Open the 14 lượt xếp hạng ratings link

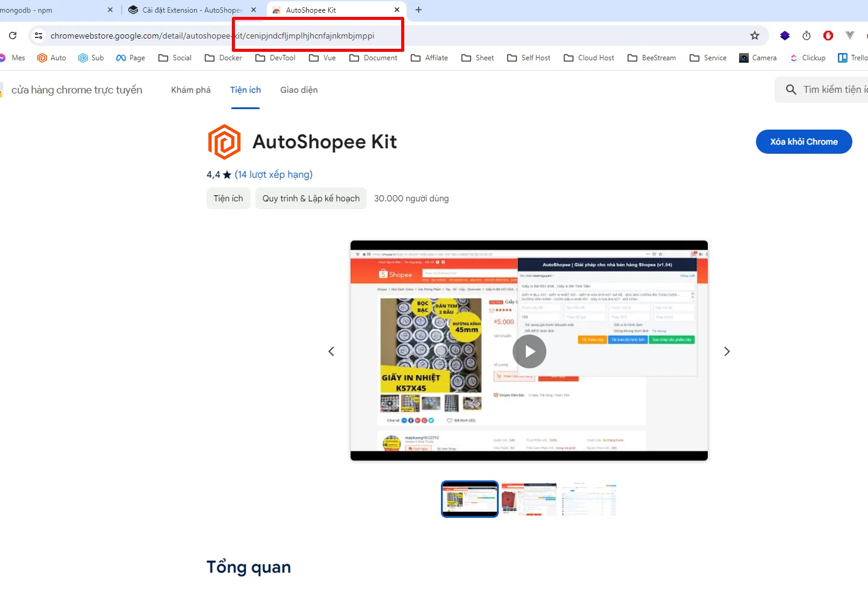(x=273, y=174)
